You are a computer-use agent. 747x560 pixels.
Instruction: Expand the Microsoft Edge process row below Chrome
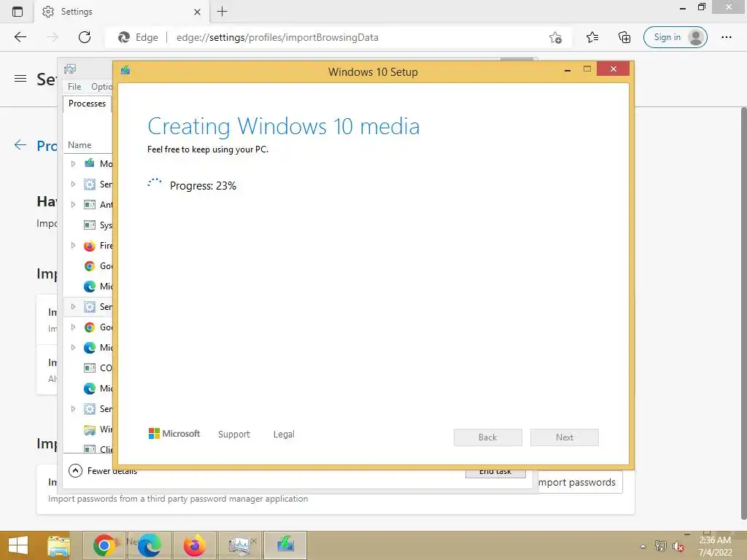(73, 348)
